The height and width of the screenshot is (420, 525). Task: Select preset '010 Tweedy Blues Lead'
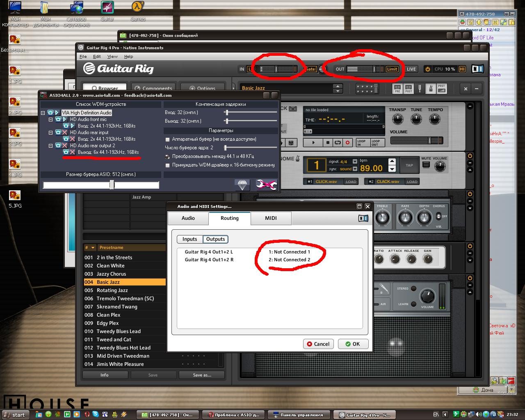coord(125,331)
